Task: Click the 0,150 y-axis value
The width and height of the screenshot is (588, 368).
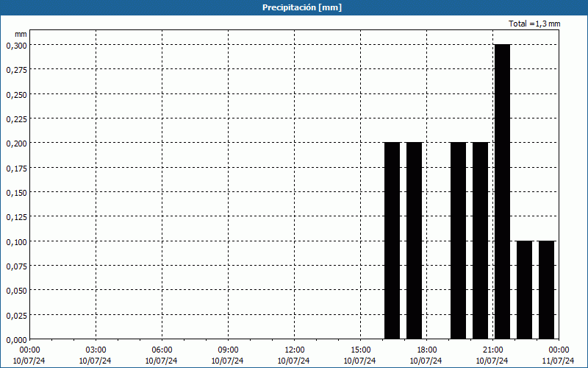Action: point(16,193)
